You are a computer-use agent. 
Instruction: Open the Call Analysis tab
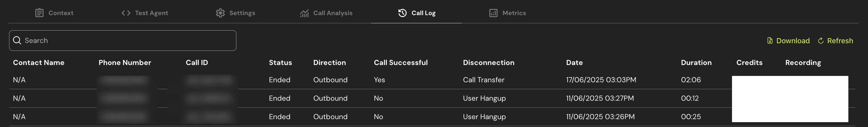pyautogui.click(x=332, y=13)
